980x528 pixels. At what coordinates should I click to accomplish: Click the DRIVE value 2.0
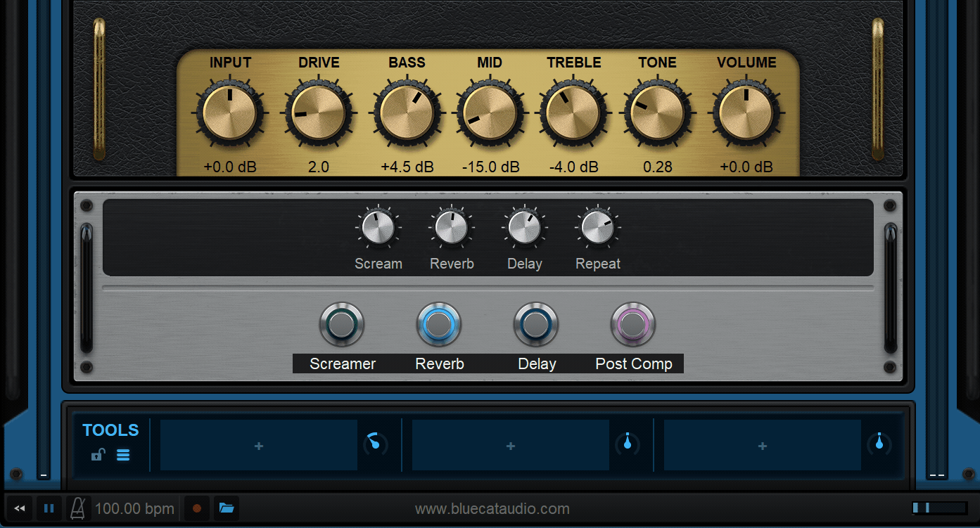pyautogui.click(x=318, y=167)
